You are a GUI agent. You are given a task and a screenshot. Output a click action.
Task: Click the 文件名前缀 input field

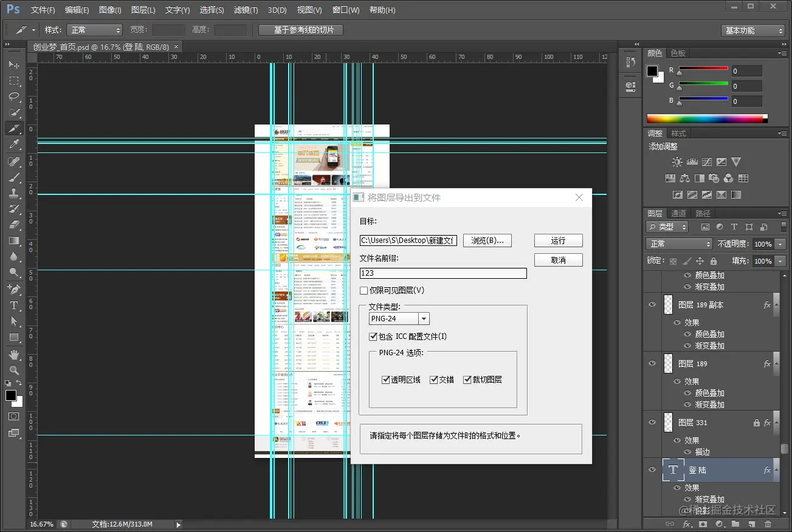coord(443,273)
